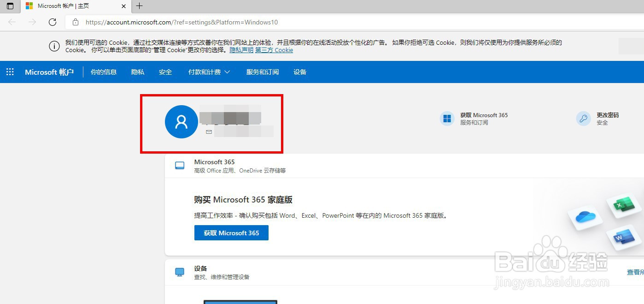Open a new browser tab with plus button
This screenshot has height=304, width=644.
139,6
